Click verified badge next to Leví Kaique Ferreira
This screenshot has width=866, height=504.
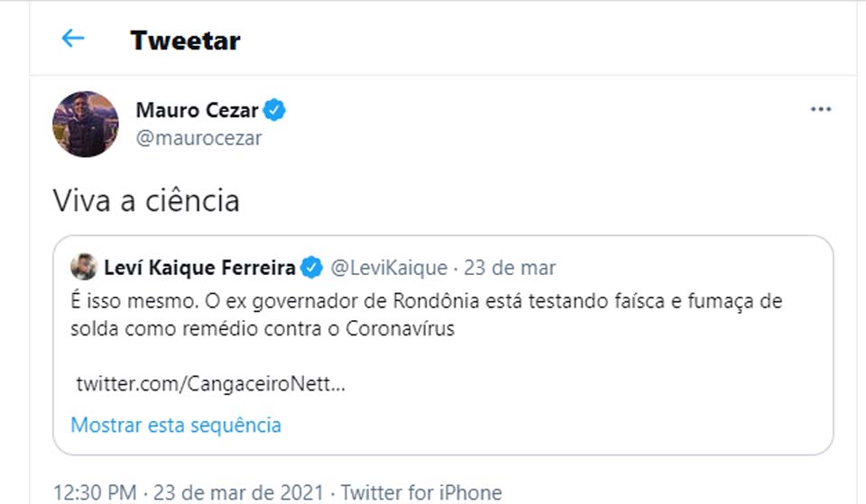pyautogui.click(x=312, y=268)
